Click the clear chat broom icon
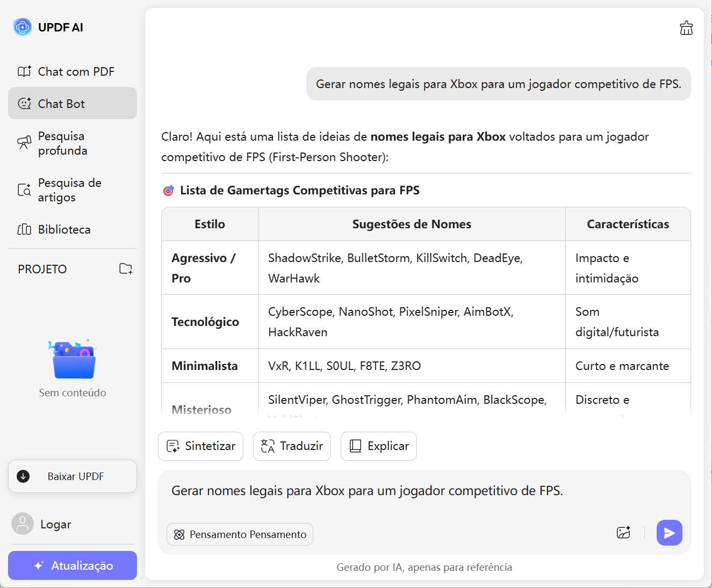 point(686,28)
